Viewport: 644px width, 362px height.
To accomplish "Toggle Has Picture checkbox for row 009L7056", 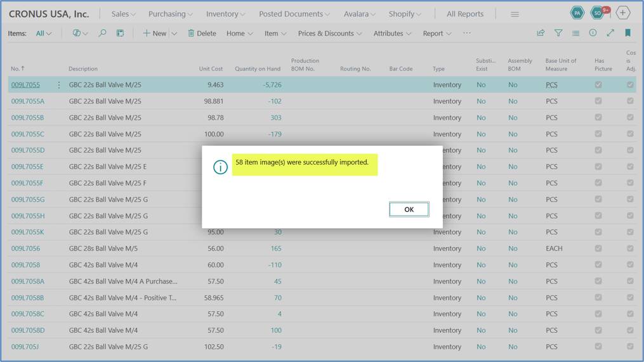I will coord(598,249).
